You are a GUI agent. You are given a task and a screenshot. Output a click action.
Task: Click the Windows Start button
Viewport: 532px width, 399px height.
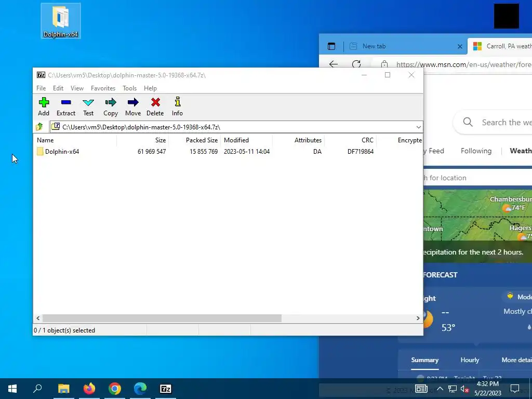coord(12,389)
